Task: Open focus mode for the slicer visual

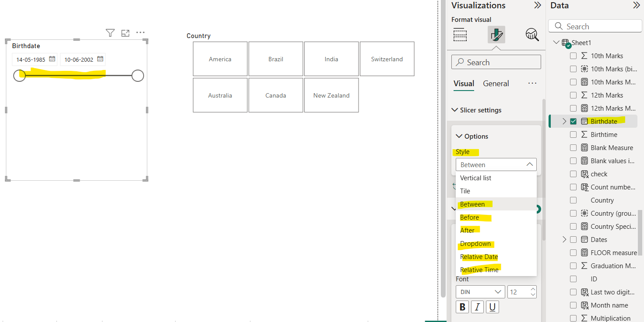Action: coord(125,33)
